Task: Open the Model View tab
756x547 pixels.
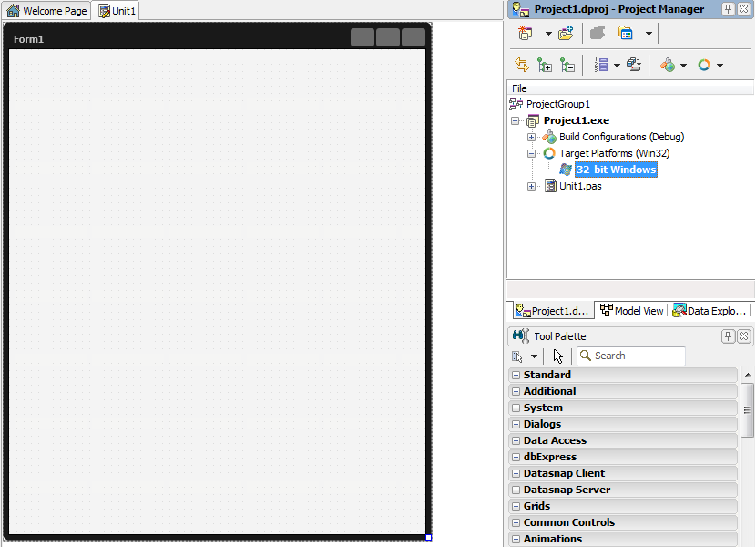Action: coord(632,311)
